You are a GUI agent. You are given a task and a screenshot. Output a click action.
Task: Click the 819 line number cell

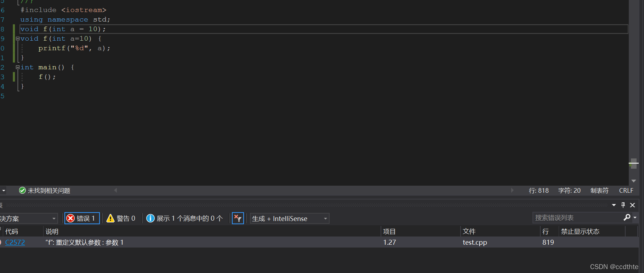click(548, 242)
